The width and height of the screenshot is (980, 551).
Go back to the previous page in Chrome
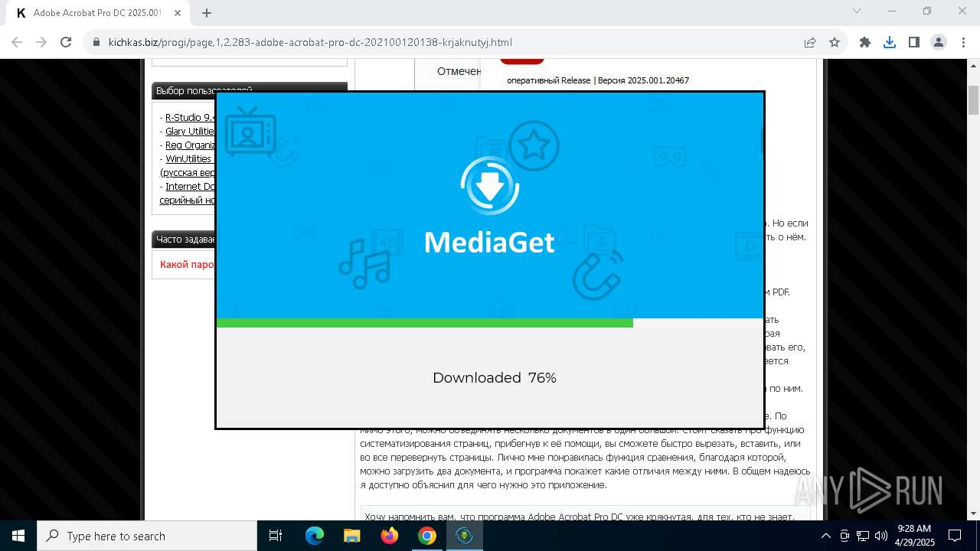coord(17,42)
